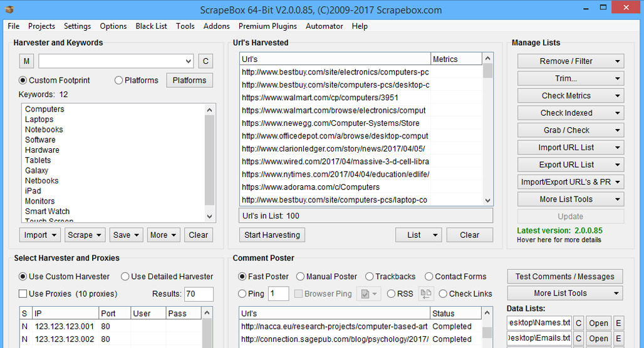The width and height of the screenshot is (644, 348).
Task: Open the File menu
Action: [x=14, y=26]
